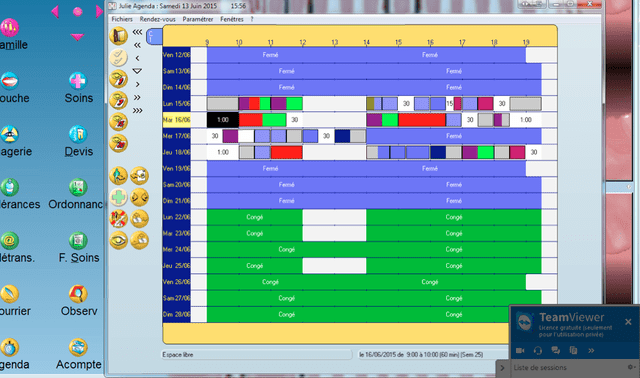
Task: Click the green cross round icon
Action: [118, 197]
